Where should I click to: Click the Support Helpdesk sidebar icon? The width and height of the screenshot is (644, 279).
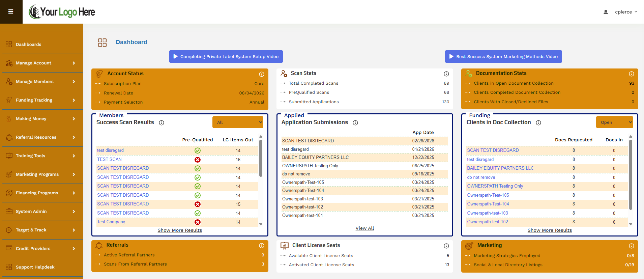(x=9, y=267)
